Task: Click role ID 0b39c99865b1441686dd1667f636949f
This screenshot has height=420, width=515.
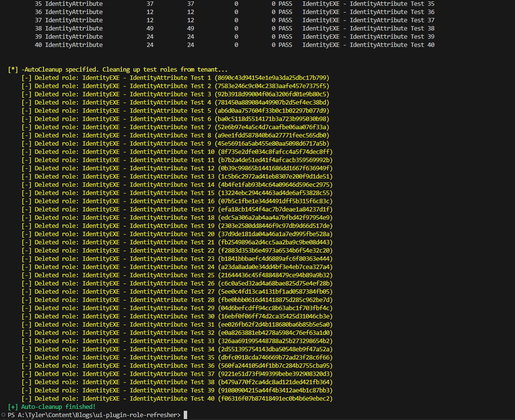Action: pyautogui.click(x=275, y=168)
